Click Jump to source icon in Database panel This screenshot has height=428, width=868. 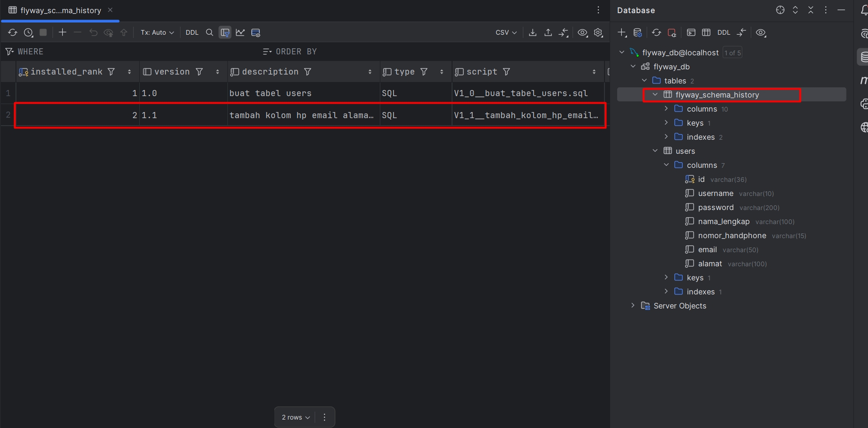click(741, 32)
